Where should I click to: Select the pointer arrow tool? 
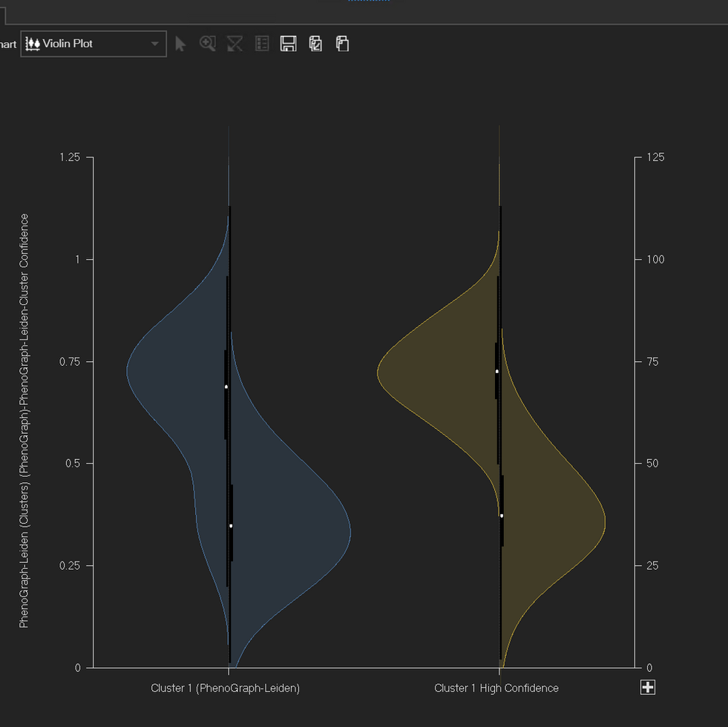coord(180,44)
